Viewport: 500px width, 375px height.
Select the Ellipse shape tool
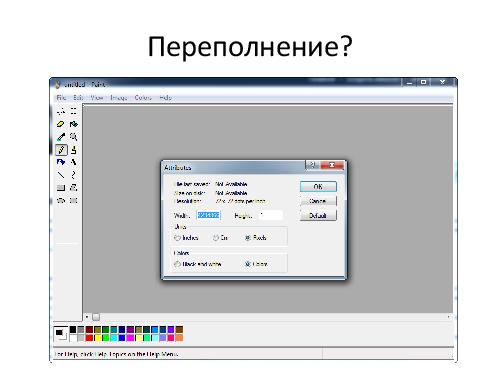point(61,200)
